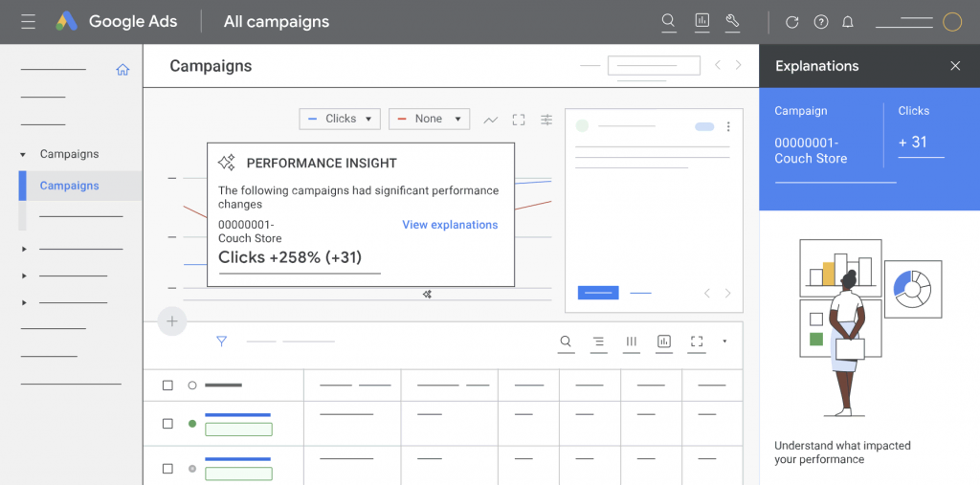Expand chart to full screen

pyautogui.click(x=519, y=120)
